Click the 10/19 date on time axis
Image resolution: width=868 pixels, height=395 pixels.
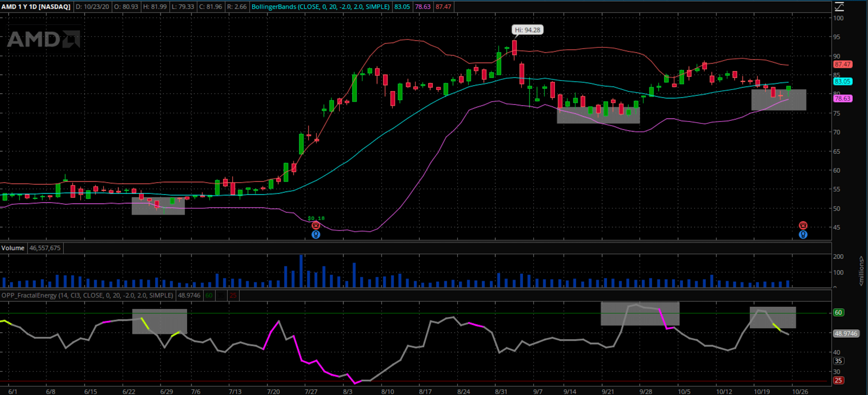pyautogui.click(x=762, y=391)
